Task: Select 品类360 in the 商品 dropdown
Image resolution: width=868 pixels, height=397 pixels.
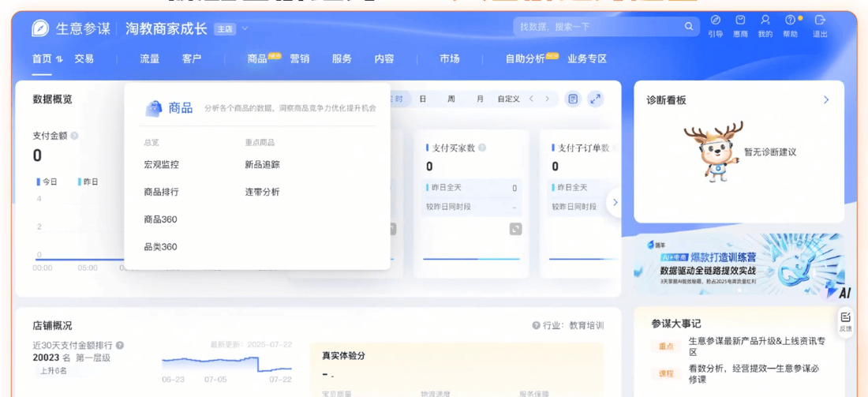Action: (160, 247)
